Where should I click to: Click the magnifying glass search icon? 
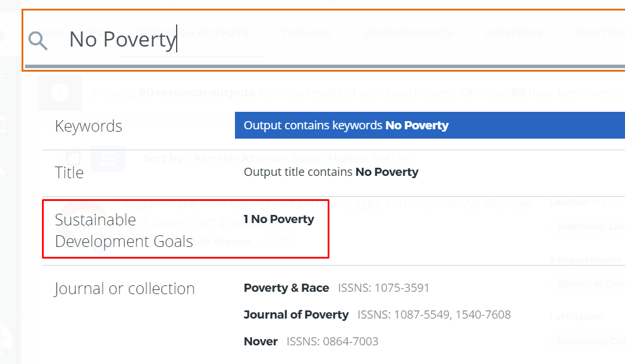point(38,41)
